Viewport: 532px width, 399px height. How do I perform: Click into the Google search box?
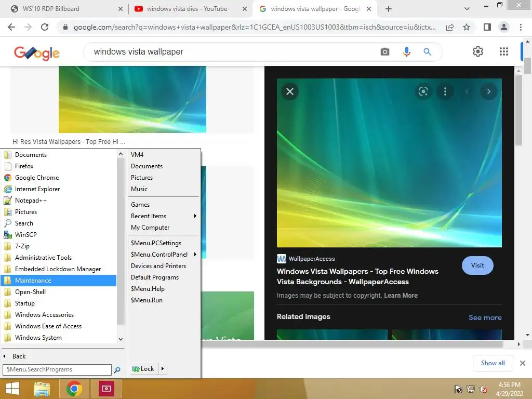(x=234, y=51)
